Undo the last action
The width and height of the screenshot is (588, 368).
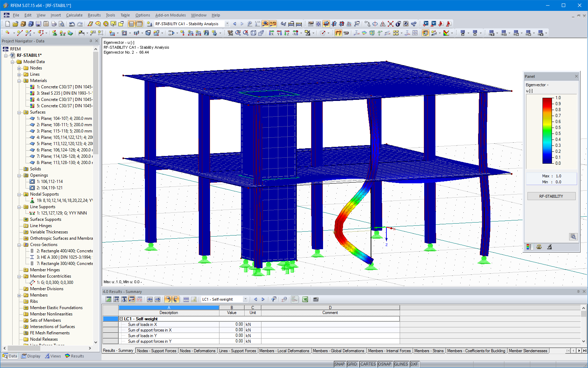(x=72, y=24)
